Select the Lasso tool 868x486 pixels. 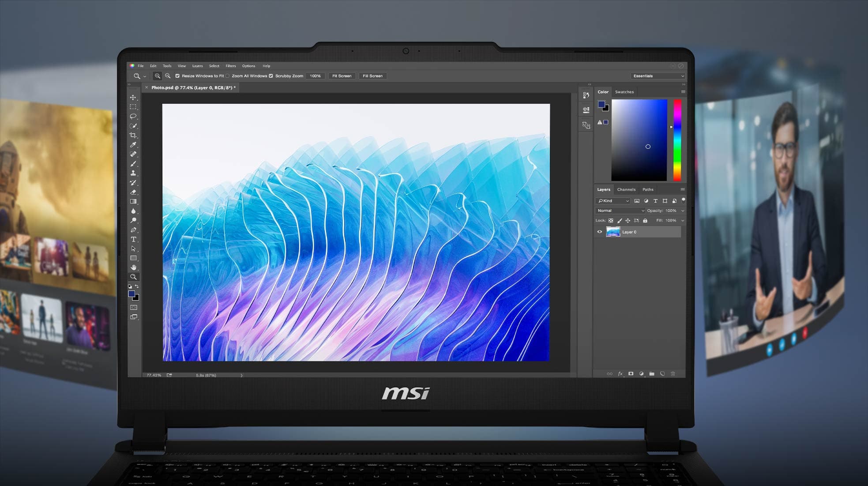point(133,116)
